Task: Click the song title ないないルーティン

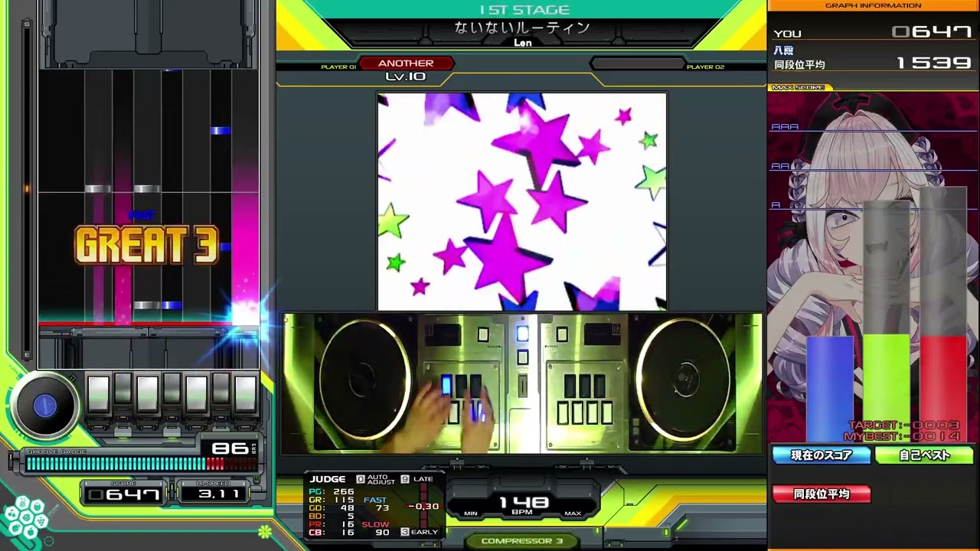Action: click(522, 28)
